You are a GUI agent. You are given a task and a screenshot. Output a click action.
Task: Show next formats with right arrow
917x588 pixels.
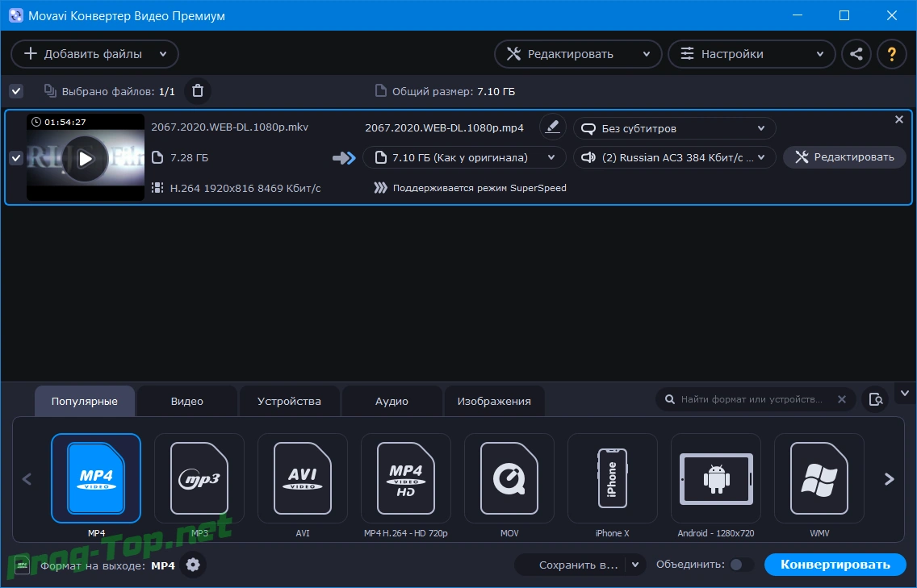889,479
